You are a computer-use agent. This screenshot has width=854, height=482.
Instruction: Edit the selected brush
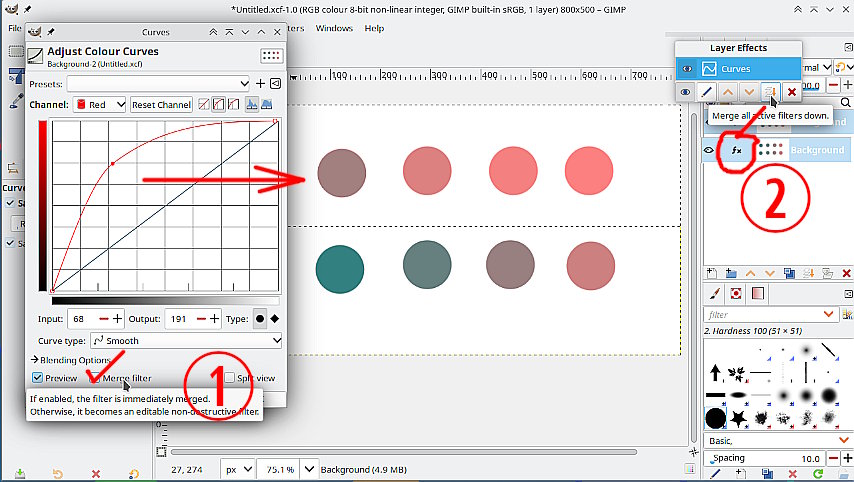715,474
